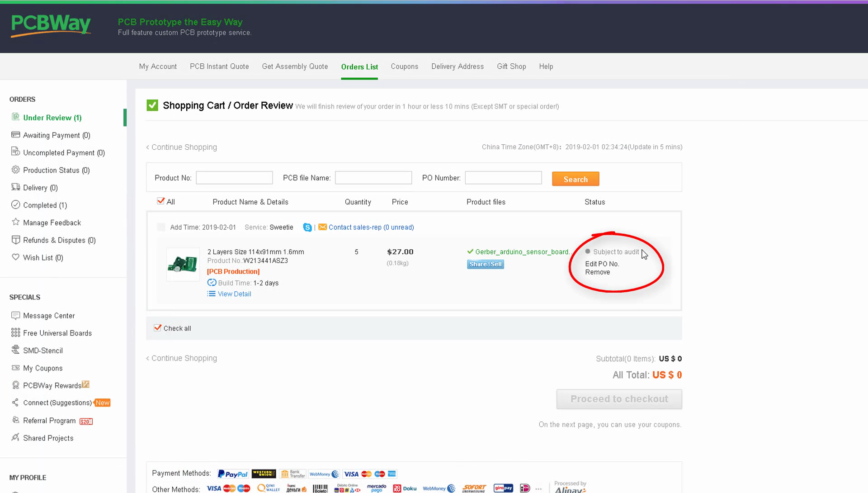Open PCB Instant Quote menu item
The image size is (868, 493).
[x=219, y=66]
